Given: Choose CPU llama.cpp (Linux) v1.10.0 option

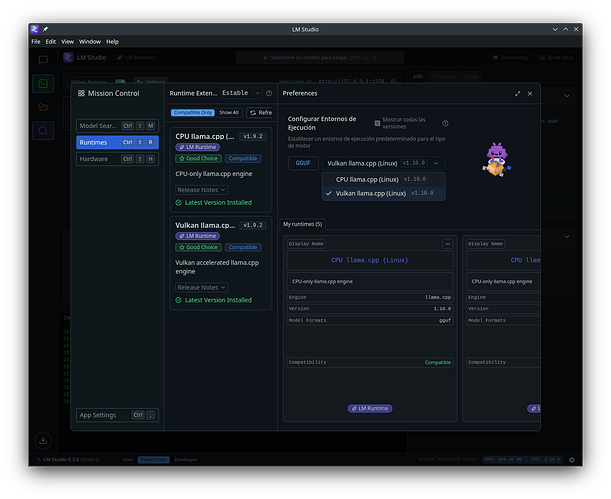Looking at the screenshot, I should pyautogui.click(x=383, y=179).
